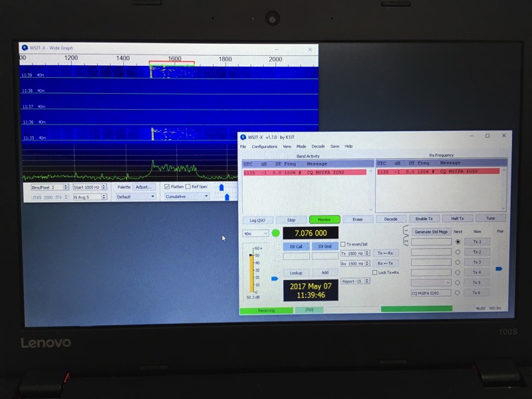Minimize the WSJT-X main window
This screenshot has height=399, width=532.
[471, 136]
